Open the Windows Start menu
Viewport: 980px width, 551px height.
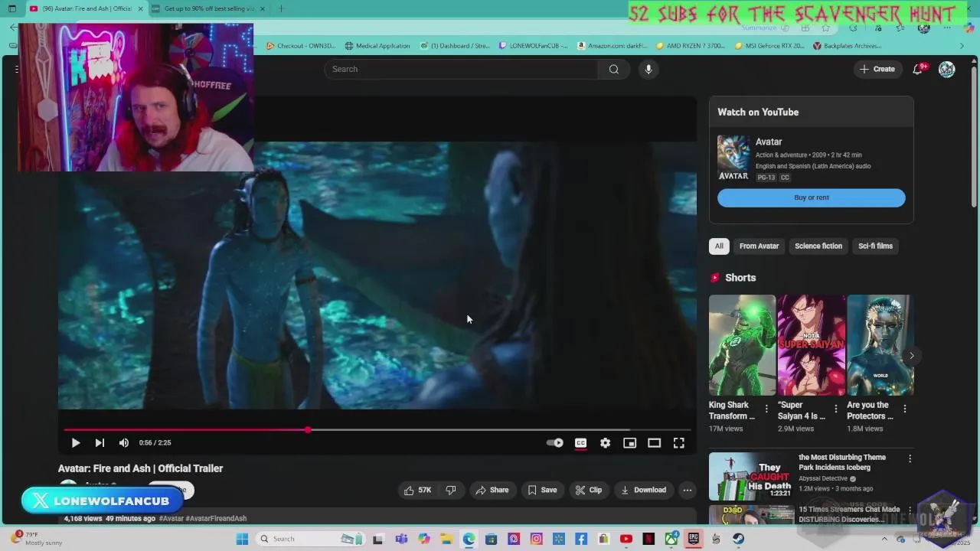point(242,539)
